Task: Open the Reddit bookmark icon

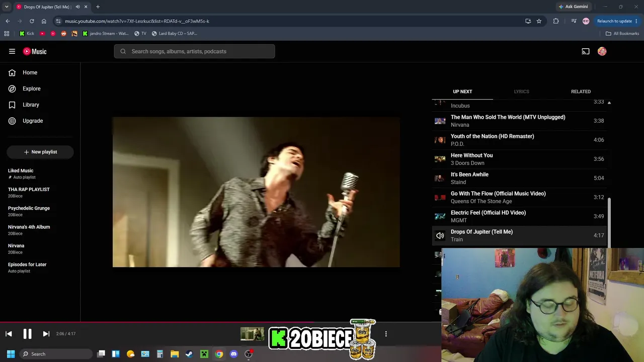Action: (x=63, y=34)
